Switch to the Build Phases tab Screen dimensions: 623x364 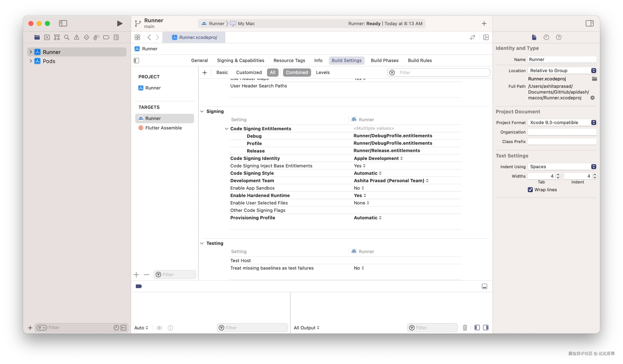[x=385, y=61]
